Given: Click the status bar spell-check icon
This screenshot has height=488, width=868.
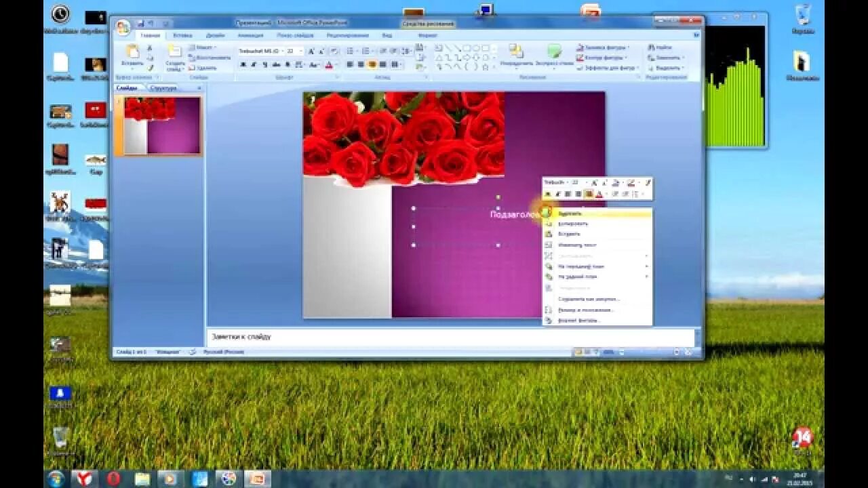Looking at the screenshot, I should point(192,352).
